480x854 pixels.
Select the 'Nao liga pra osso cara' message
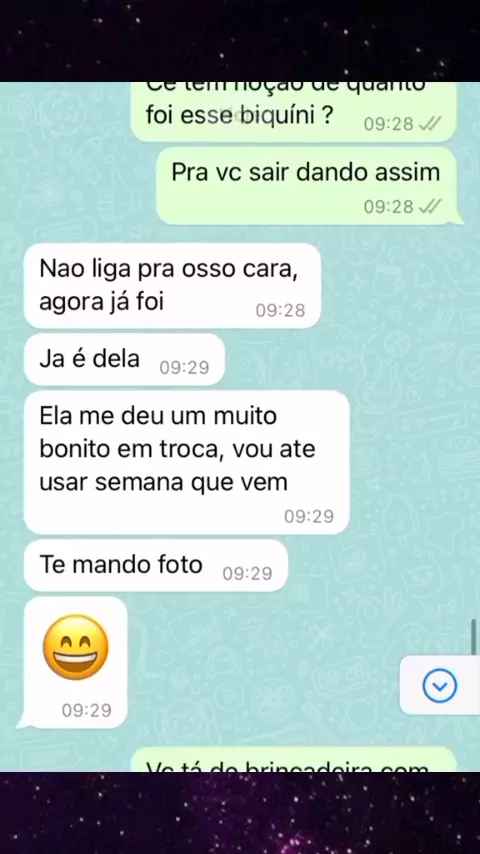(x=172, y=286)
